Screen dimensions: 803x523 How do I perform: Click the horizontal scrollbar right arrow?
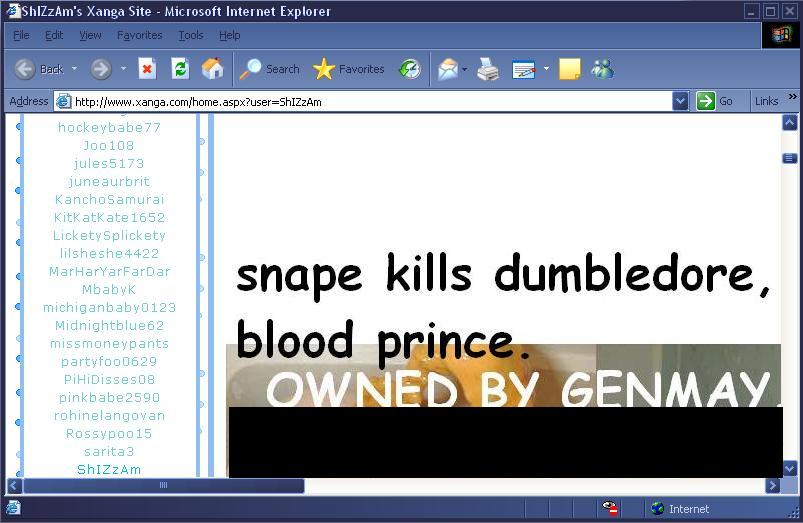coord(773,486)
